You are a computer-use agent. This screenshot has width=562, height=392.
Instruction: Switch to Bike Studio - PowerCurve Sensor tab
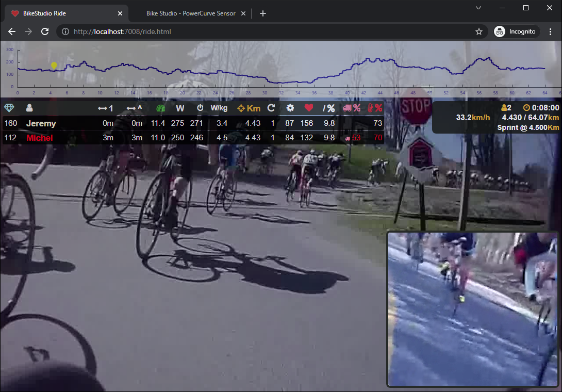click(191, 13)
